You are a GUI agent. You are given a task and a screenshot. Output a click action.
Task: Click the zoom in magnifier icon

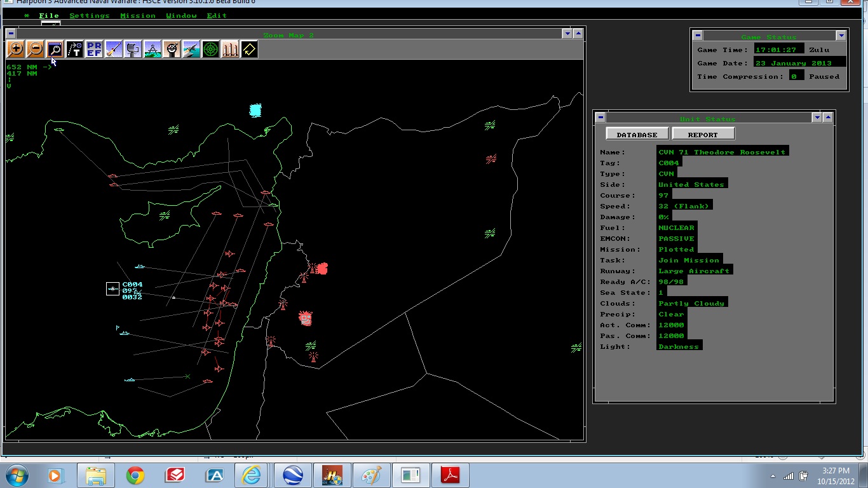[x=15, y=50]
